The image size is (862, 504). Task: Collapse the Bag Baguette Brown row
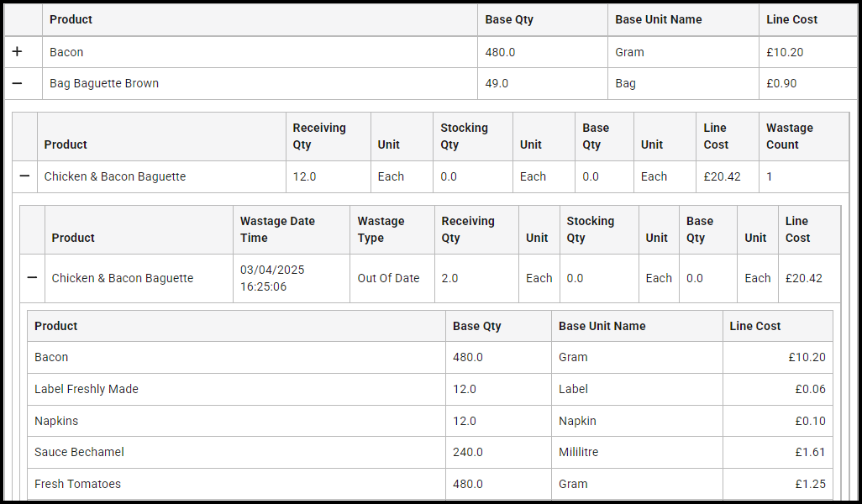17,83
